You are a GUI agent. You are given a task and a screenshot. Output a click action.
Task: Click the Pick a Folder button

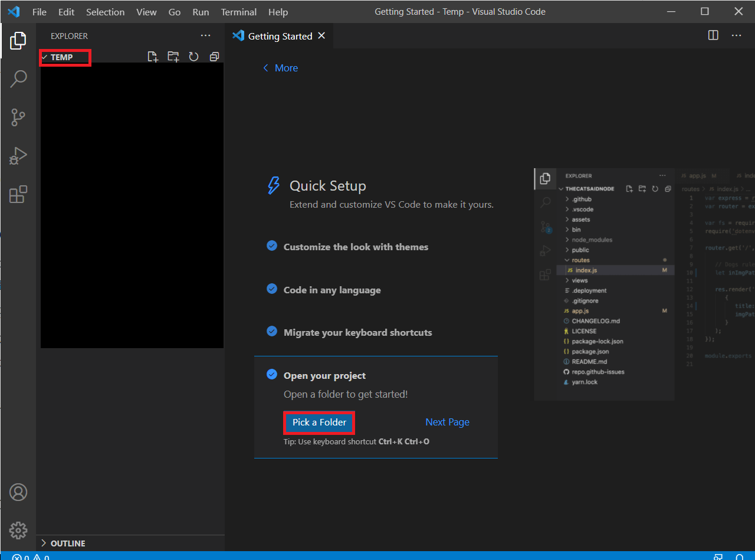coord(319,423)
